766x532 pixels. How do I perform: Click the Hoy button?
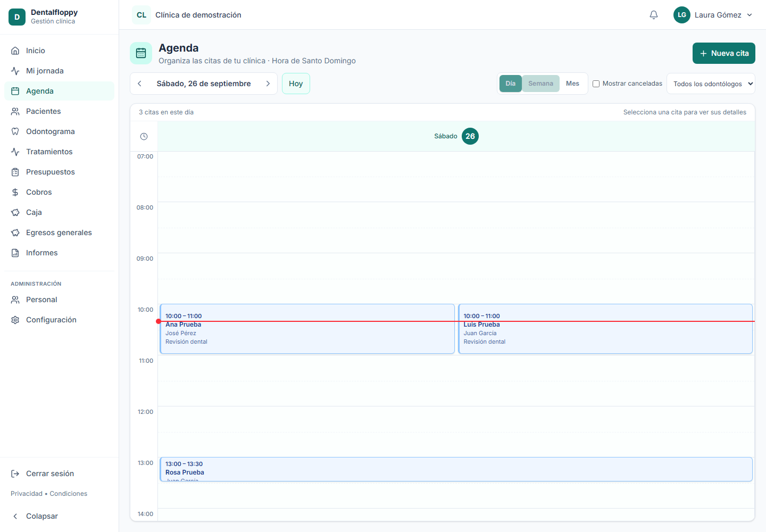(x=296, y=84)
